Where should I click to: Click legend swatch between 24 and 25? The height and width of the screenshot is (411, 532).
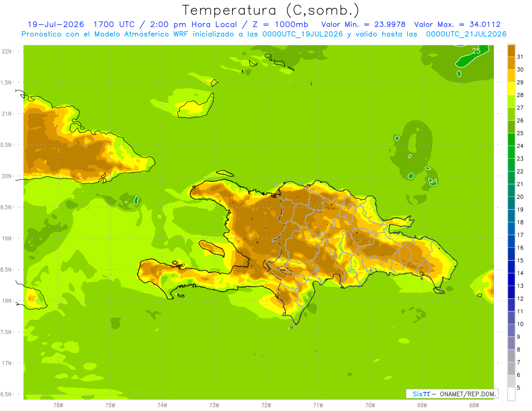tap(512, 140)
